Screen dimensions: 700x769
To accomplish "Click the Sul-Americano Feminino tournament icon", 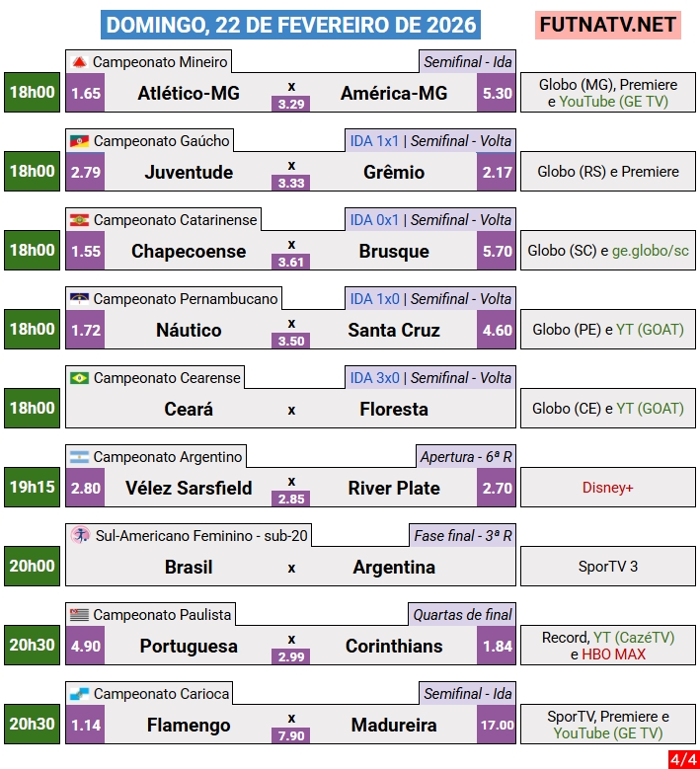I will (x=80, y=535).
